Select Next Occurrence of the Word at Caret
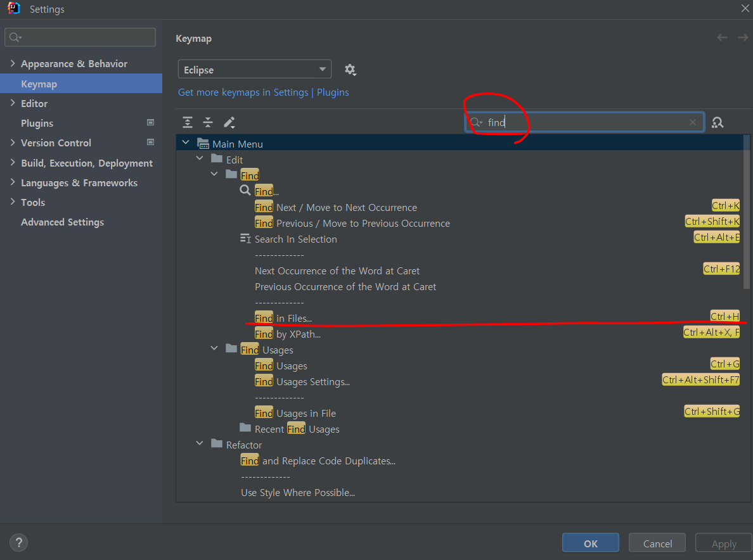 coord(337,270)
